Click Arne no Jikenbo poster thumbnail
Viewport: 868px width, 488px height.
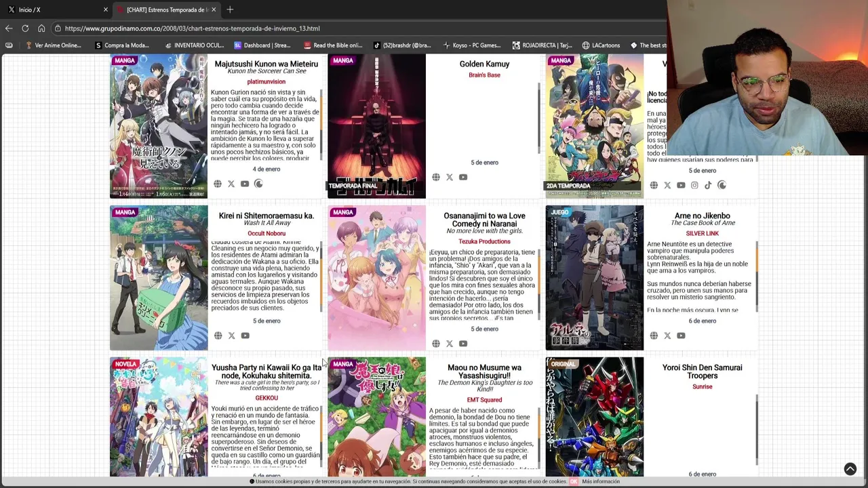[x=595, y=278]
